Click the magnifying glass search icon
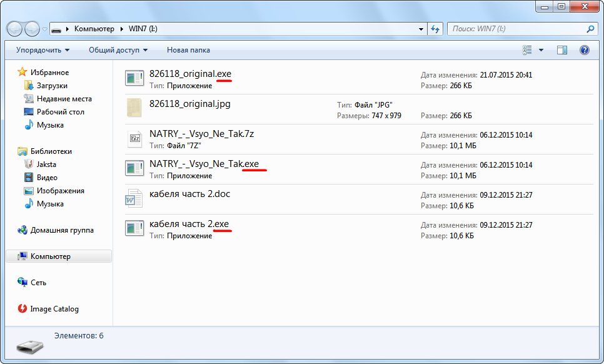The height and width of the screenshot is (364, 604). point(590,29)
